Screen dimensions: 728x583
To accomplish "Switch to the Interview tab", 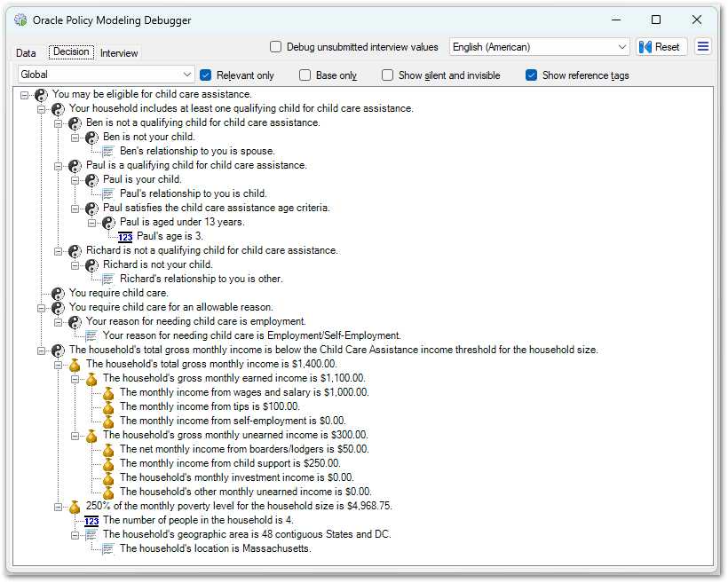I will click(x=119, y=53).
